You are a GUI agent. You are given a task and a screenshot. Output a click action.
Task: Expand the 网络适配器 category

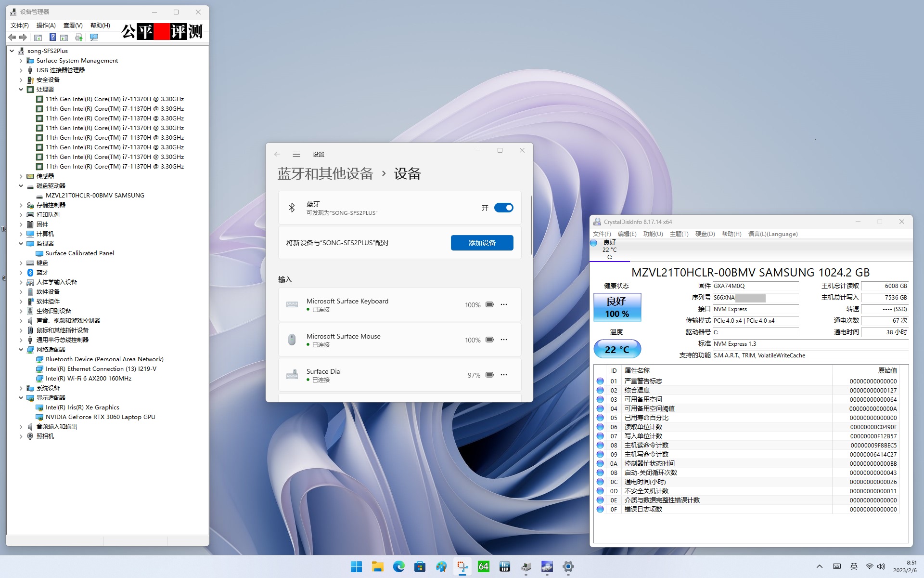21,349
